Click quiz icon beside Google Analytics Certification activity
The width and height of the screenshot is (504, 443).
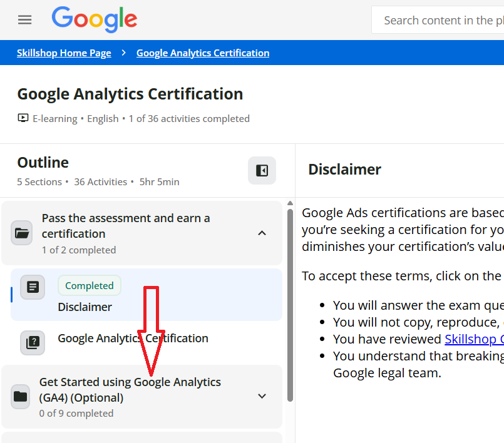point(33,342)
